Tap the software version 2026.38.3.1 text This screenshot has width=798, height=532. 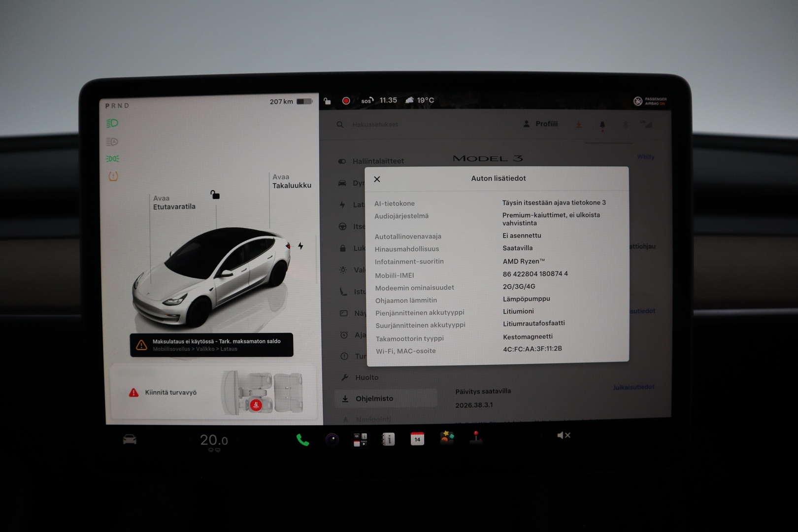[x=474, y=405]
